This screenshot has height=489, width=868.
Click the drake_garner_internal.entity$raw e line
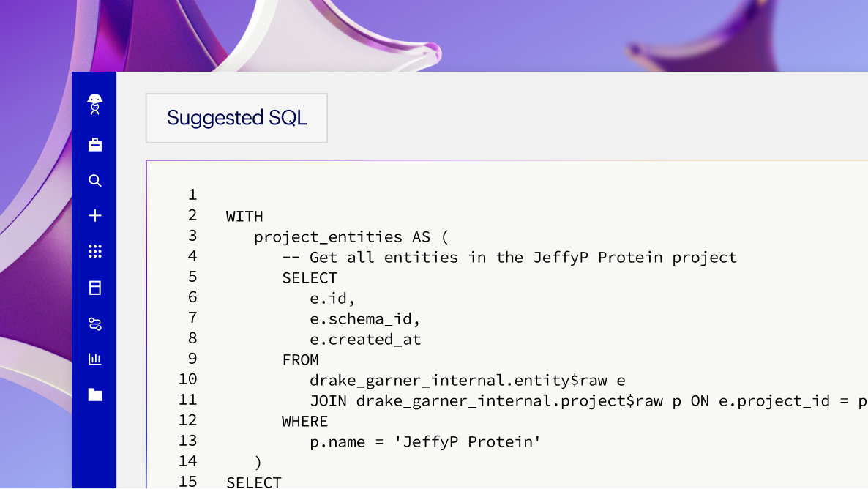467,381
